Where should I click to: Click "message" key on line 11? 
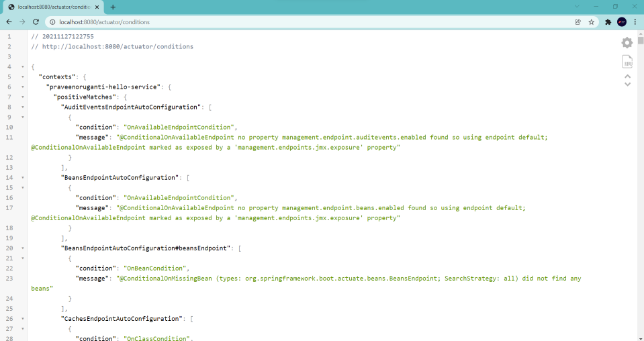coord(92,138)
